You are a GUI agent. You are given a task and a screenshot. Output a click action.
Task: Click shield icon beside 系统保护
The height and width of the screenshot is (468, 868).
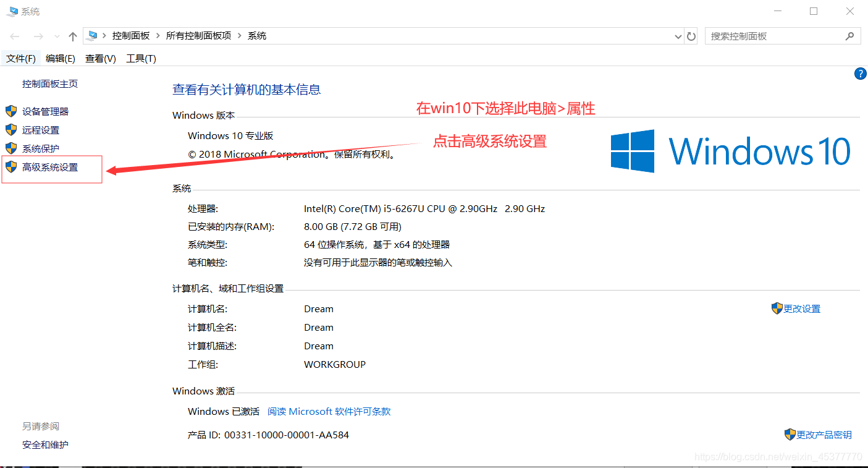(11, 148)
